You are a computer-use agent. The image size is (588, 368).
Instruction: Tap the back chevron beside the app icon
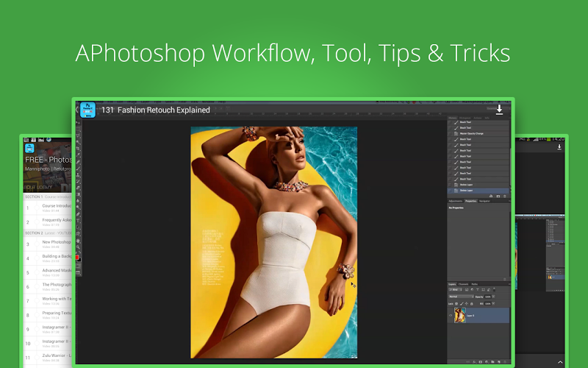pos(77,110)
